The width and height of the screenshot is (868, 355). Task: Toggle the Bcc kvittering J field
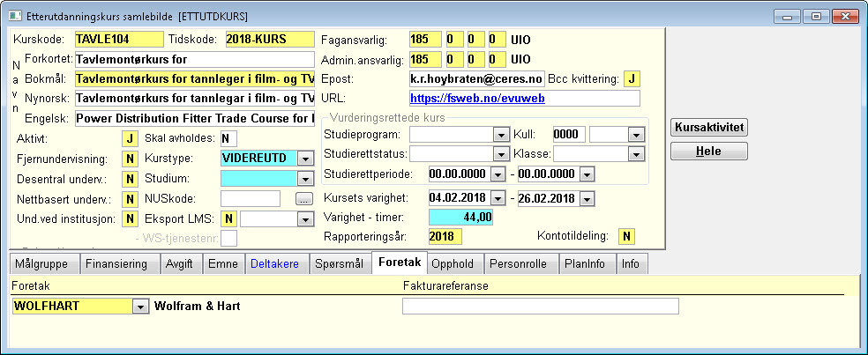(x=632, y=79)
